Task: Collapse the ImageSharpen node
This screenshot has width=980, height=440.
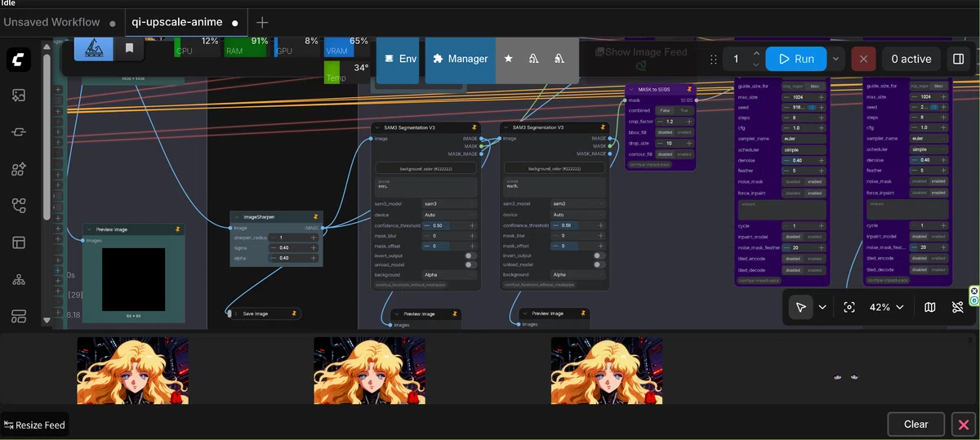Action: pos(238,217)
